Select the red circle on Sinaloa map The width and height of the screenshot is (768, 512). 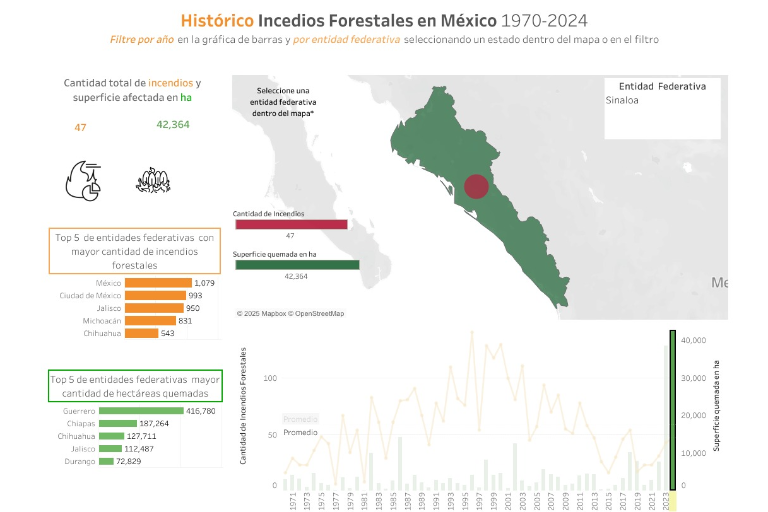[x=477, y=187]
